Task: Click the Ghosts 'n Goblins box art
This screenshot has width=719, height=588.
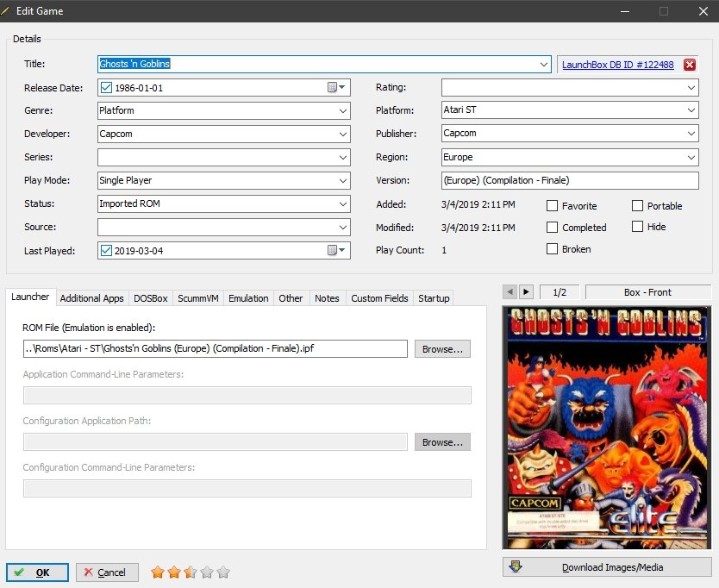Action: click(x=607, y=428)
